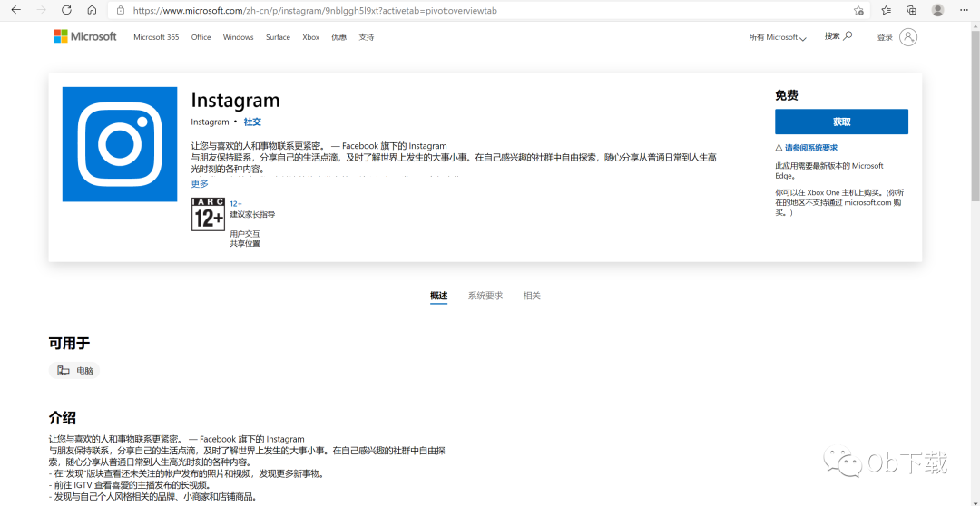Image resolution: width=980 pixels, height=506 pixels.
Task: Click the PC device icon under 可用于
Action: [64, 371]
